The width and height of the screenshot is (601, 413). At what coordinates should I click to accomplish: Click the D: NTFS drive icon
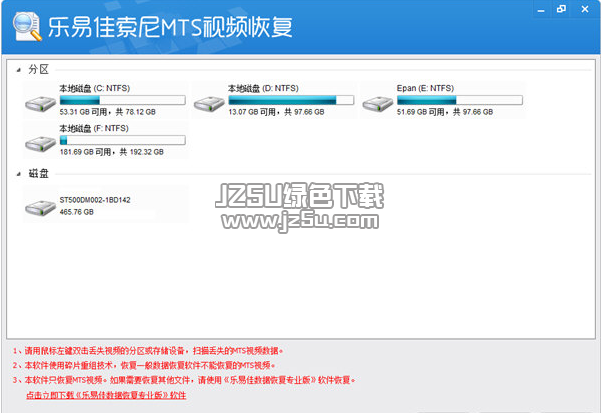coord(209,104)
